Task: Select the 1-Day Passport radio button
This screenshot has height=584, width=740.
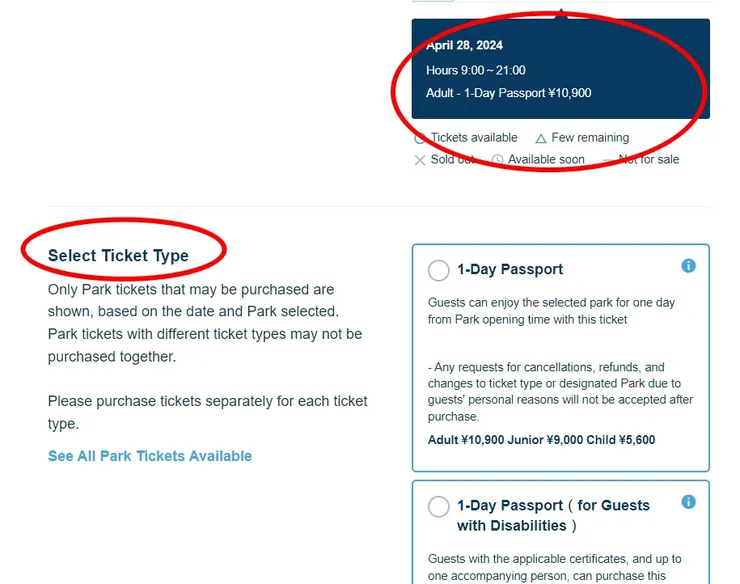Action: tap(438, 270)
